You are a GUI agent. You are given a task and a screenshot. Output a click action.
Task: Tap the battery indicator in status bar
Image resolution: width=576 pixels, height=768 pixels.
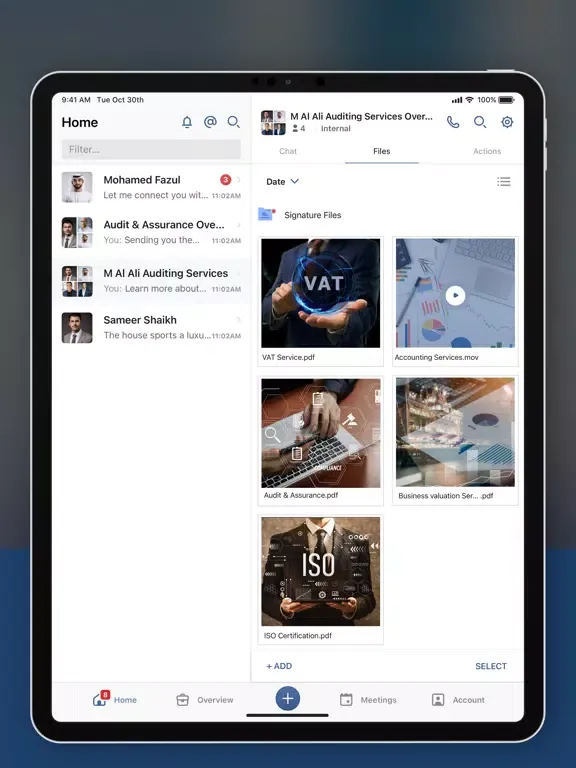click(x=506, y=100)
